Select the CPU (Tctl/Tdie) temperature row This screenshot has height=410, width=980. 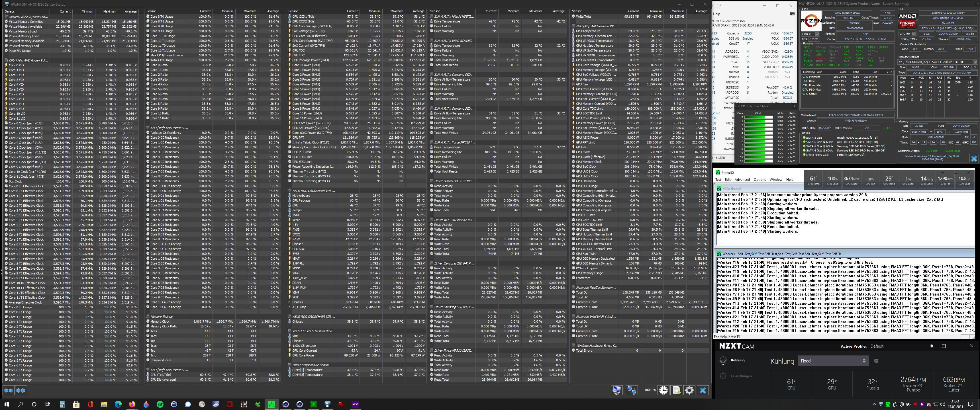213,375
